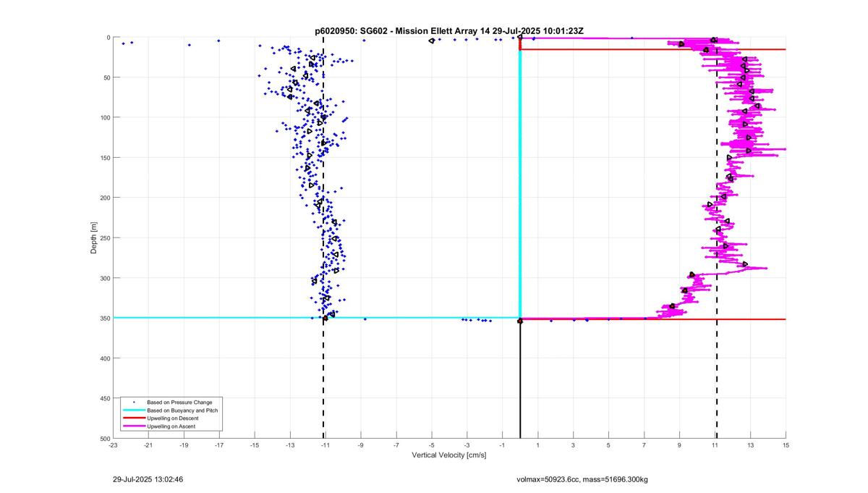This screenshot has height=493, width=868.
Task: Click depth axis tick label '450'
Action: (x=104, y=399)
